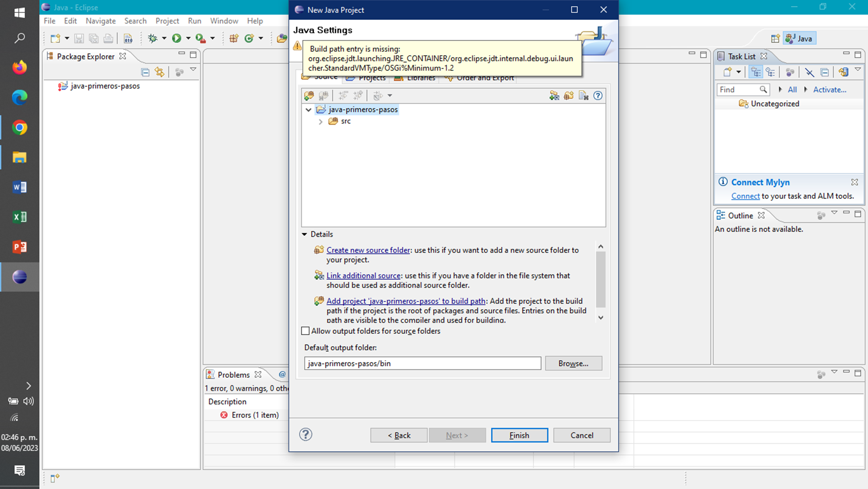Click the Open Perspective icon
Image resolution: width=868 pixels, height=489 pixels.
775,38
